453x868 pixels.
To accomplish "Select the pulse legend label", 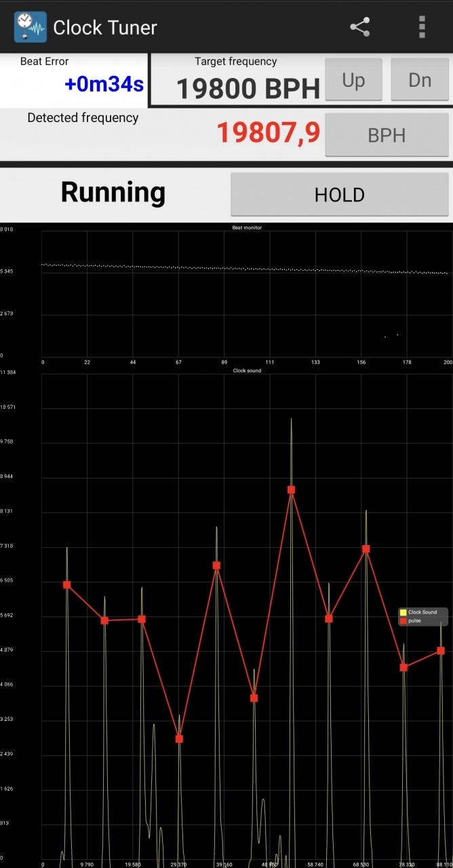I will 414,620.
